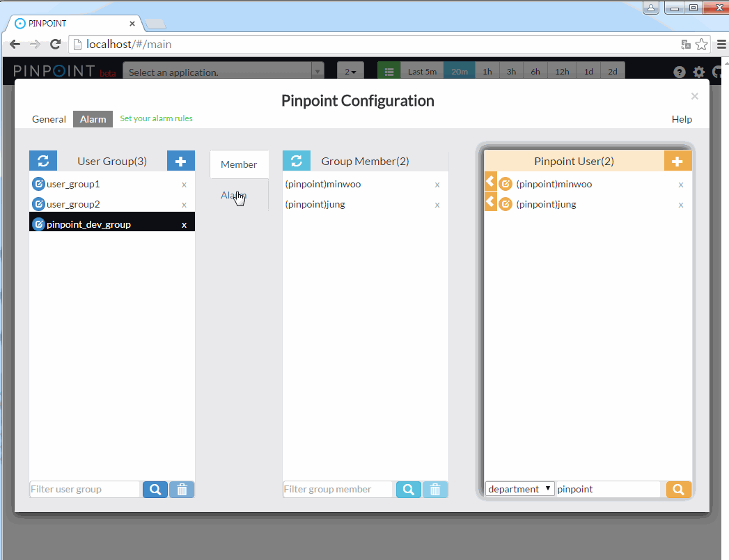The image size is (729, 560).
Task: Open the Help link
Action: pos(682,119)
